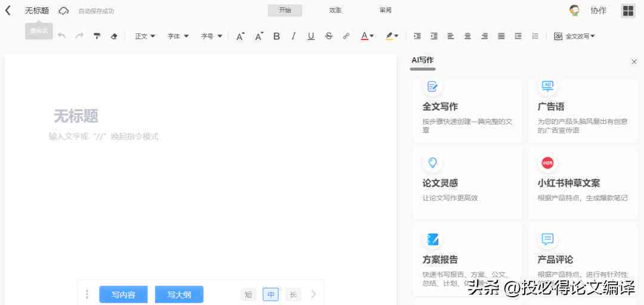Open the 字号 font size dropdown
The width and height of the screenshot is (644, 305).
click(x=212, y=36)
